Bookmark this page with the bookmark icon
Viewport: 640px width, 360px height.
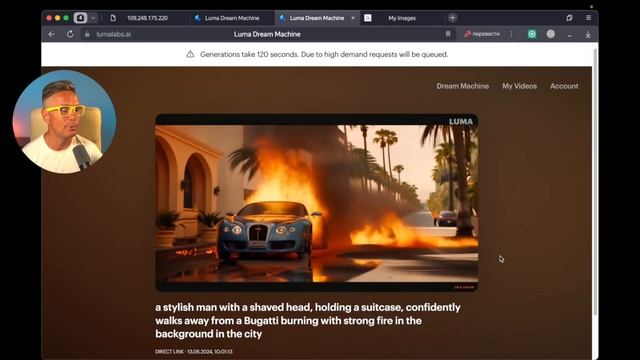(448, 34)
